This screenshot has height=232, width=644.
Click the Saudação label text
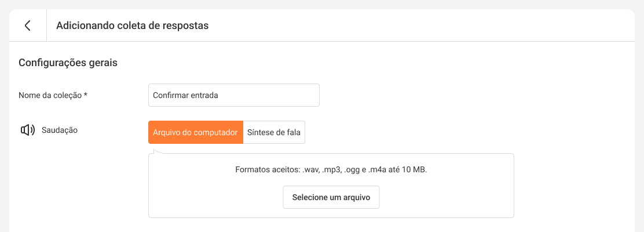pos(60,130)
